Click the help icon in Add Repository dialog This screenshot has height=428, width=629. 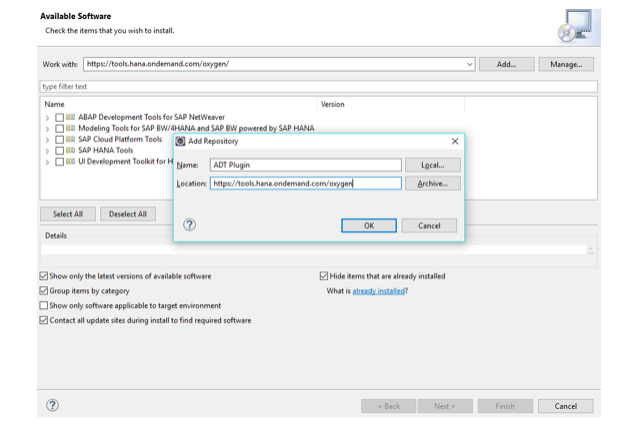click(189, 225)
